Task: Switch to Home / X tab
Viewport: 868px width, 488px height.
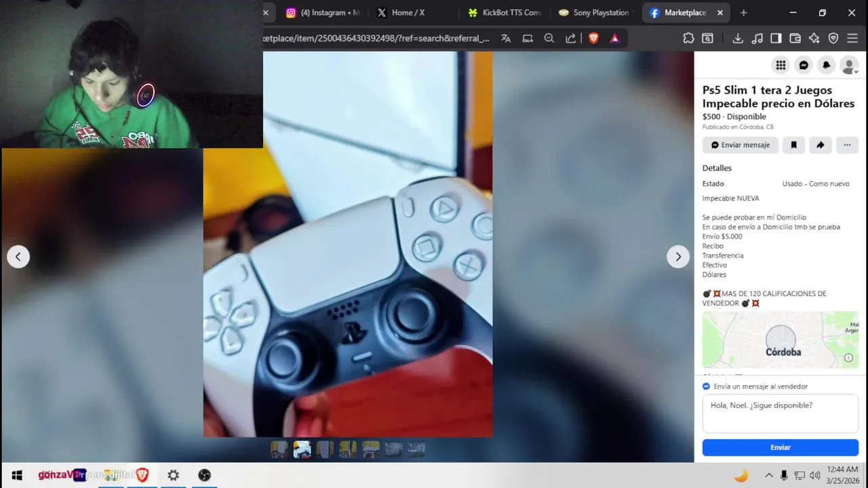Action: (x=408, y=12)
